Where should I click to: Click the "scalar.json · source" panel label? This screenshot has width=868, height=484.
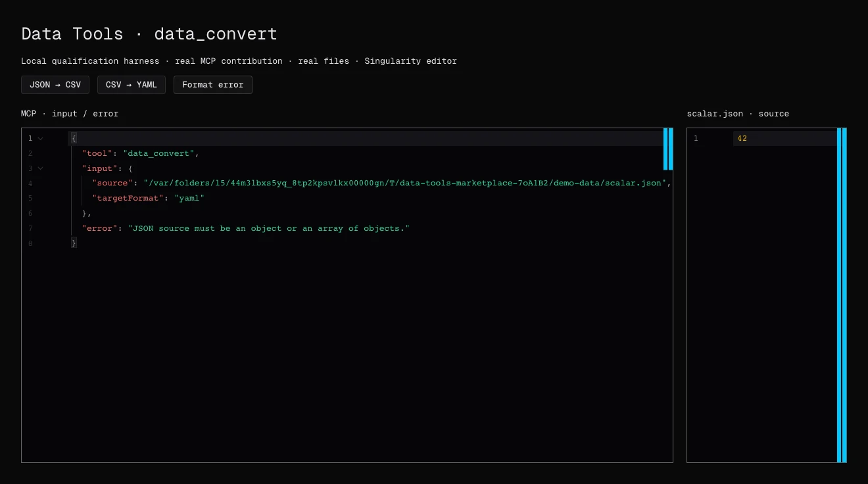point(738,114)
